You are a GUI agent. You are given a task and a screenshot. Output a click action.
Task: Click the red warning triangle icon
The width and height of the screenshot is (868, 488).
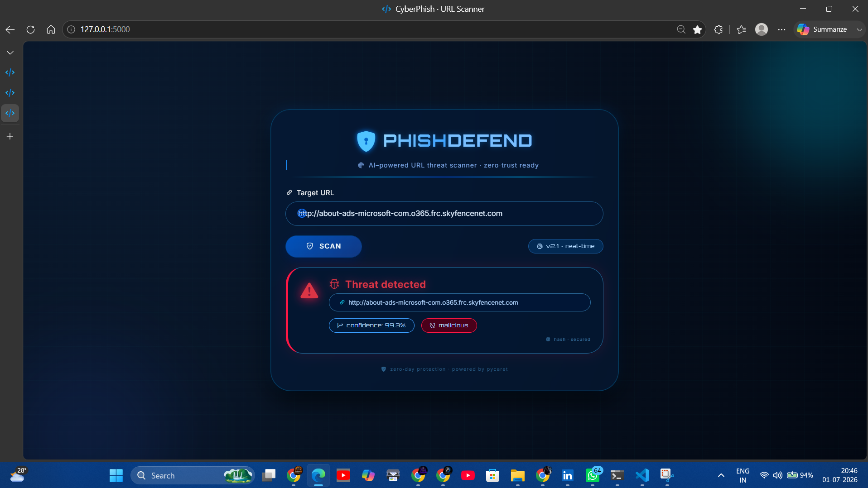309,291
